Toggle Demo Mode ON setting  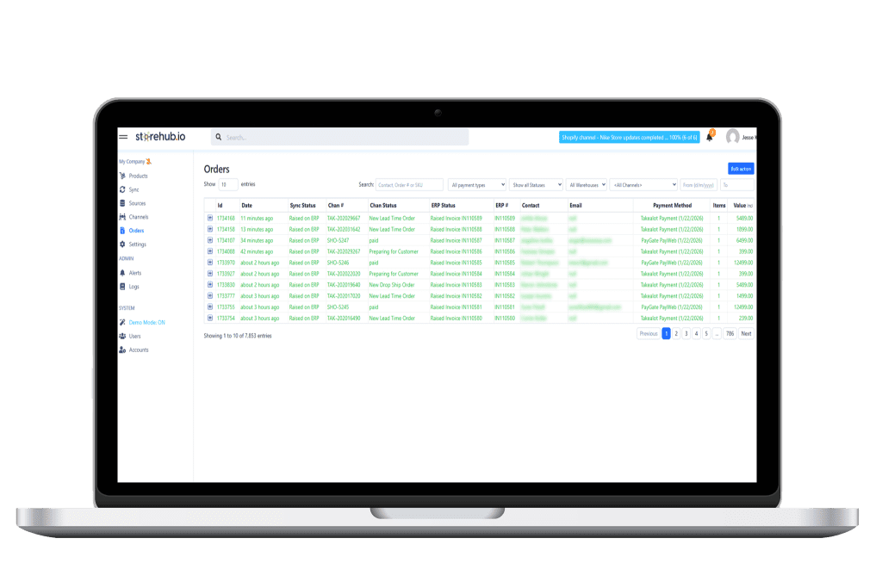pyautogui.click(x=146, y=322)
